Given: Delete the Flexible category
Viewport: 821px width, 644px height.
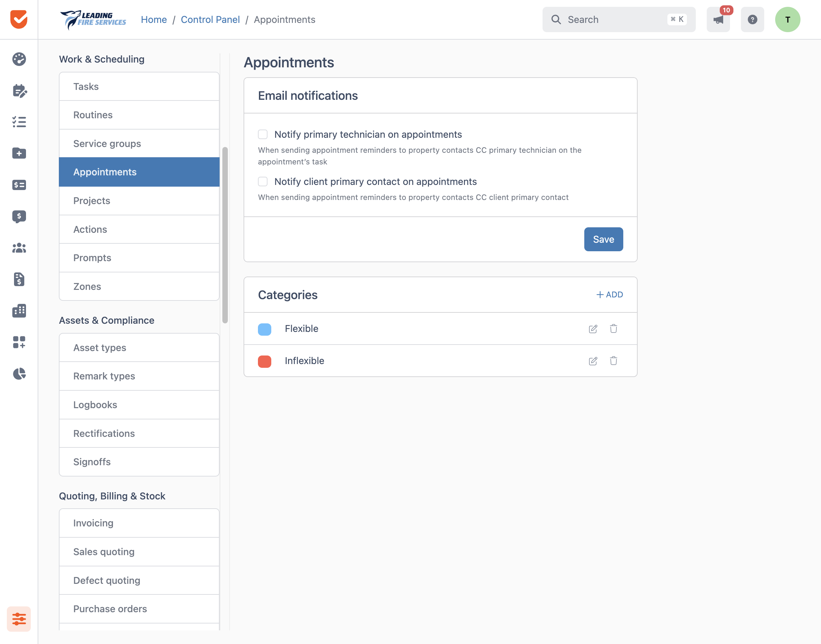Looking at the screenshot, I should [613, 329].
